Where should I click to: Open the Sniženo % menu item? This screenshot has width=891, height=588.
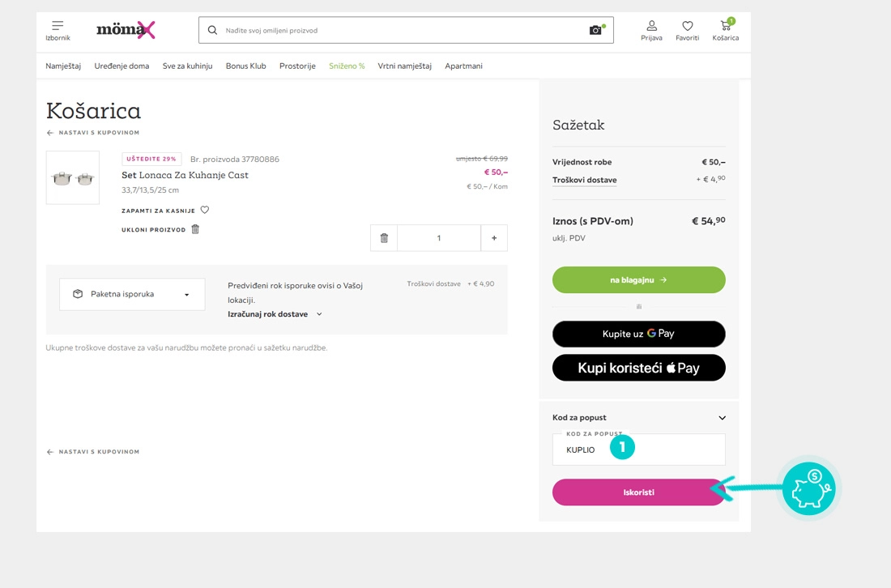pos(347,66)
